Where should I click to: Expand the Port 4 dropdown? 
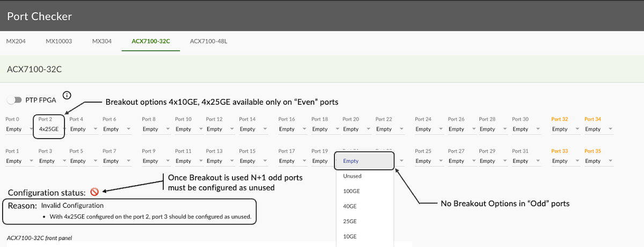84,129
